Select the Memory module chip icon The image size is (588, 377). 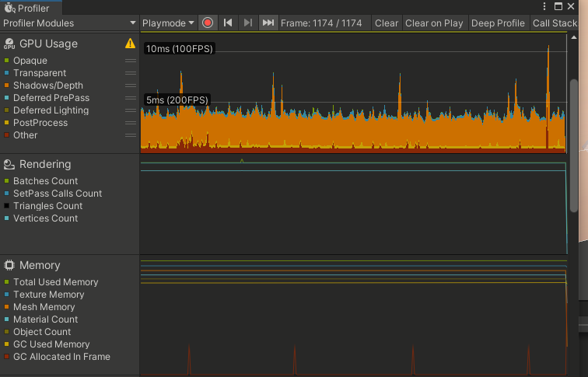tap(10, 265)
